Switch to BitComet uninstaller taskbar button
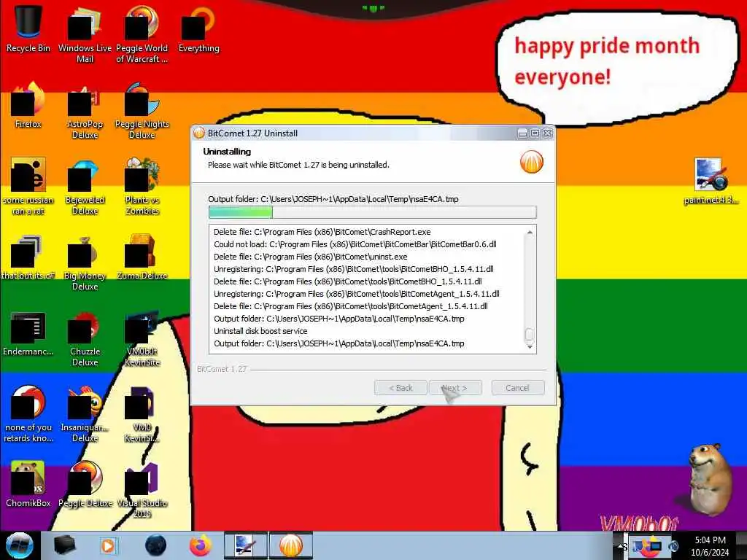 pos(291,545)
